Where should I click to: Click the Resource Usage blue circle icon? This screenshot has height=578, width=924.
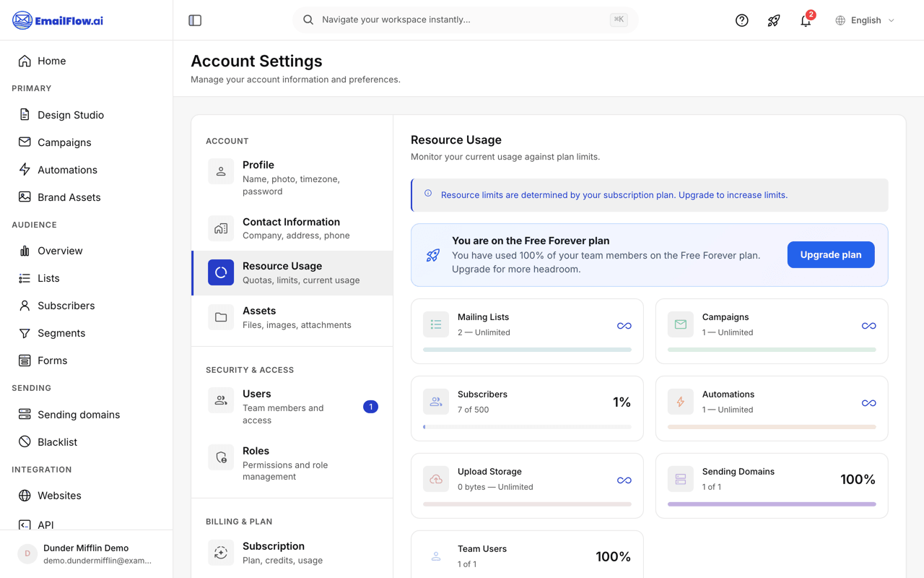click(x=221, y=272)
